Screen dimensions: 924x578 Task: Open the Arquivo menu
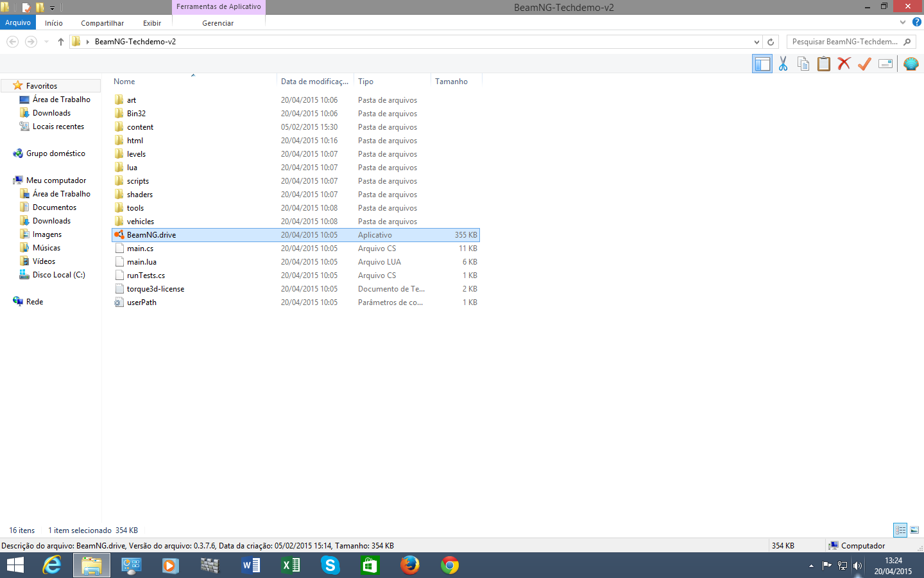click(18, 22)
